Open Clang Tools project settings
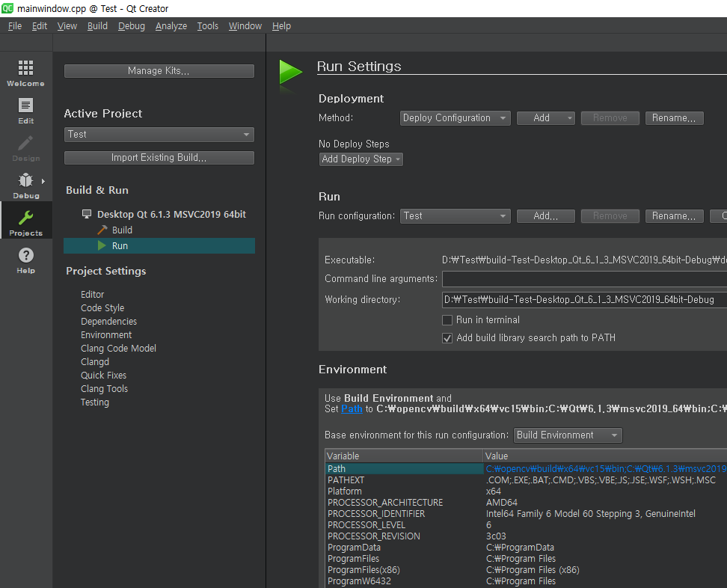The width and height of the screenshot is (727, 588). pyautogui.click(x=104, y=388)
